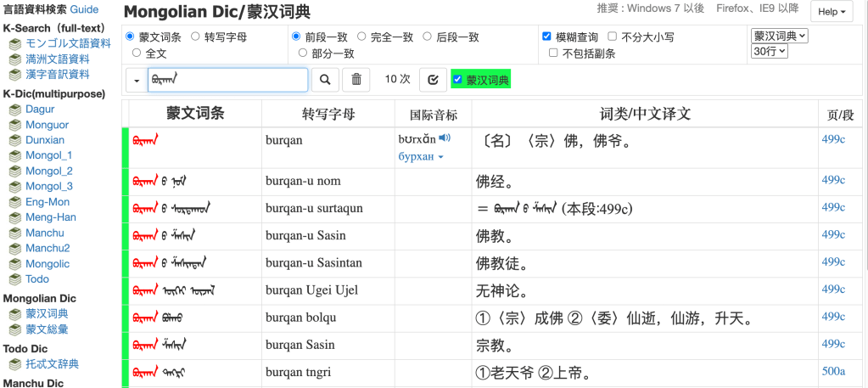Viewport: 868px width, 388px height.
Task: Click the Mongolian search input field
Action: pos(227,80)
